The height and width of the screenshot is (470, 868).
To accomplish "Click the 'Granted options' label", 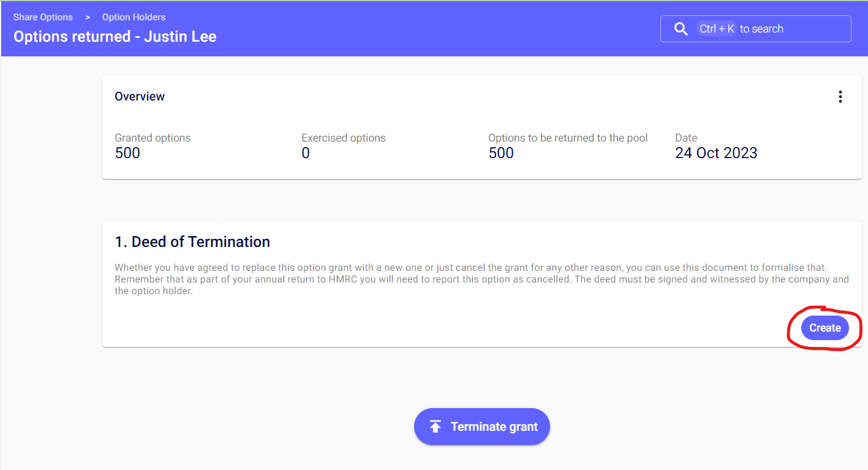I will click(153, 138).
